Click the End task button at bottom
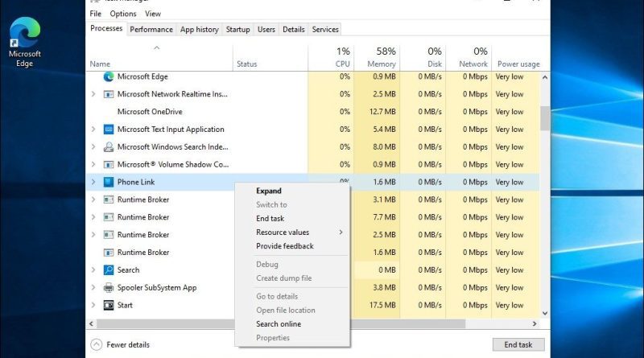Screen dimensions: 644x358 pos(518,345)
